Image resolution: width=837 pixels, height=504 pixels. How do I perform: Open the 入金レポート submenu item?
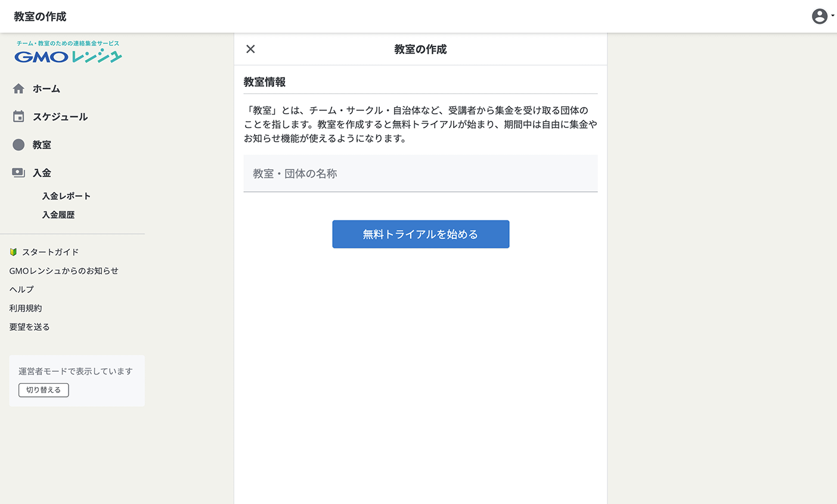point(66,196)
